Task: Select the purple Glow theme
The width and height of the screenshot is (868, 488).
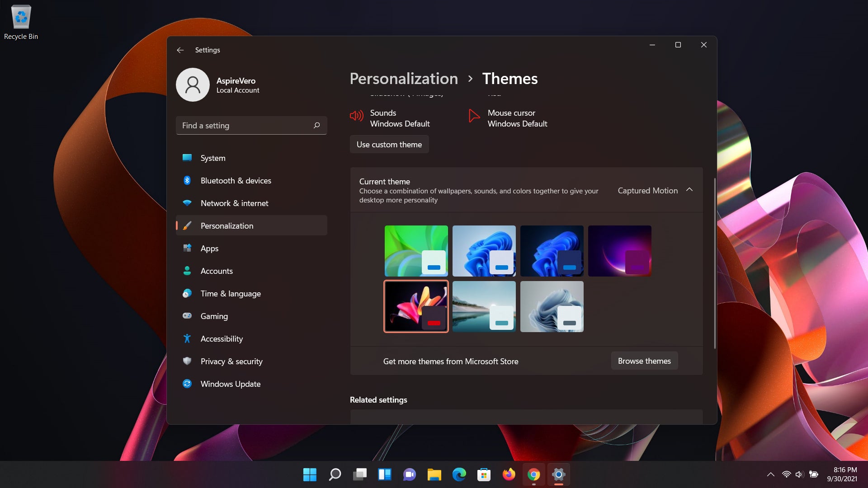Action: (x=620, y=251)
